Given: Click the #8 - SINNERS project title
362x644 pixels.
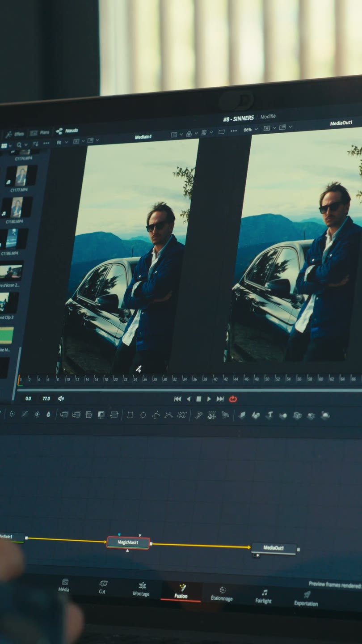Looking at the screenshot, I should tap(239, 119).
